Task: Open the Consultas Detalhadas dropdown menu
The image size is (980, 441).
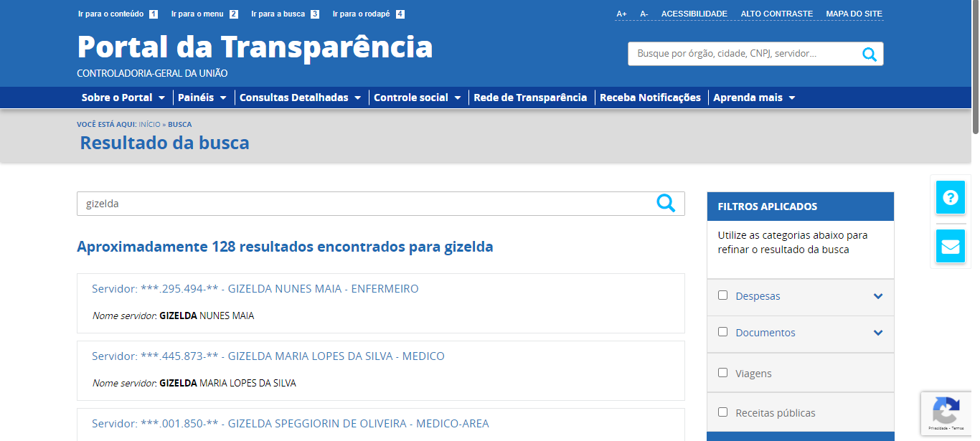Action: coord(300,98)
